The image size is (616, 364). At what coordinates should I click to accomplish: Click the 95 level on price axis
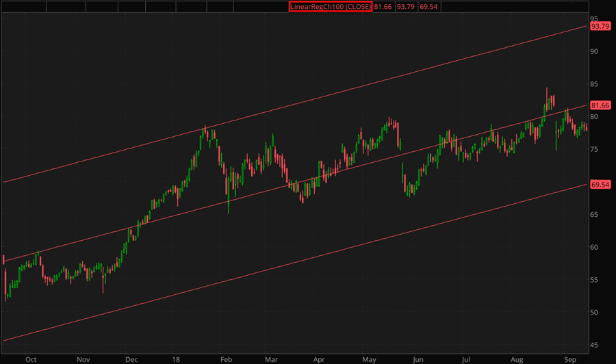tap(595, 18)
